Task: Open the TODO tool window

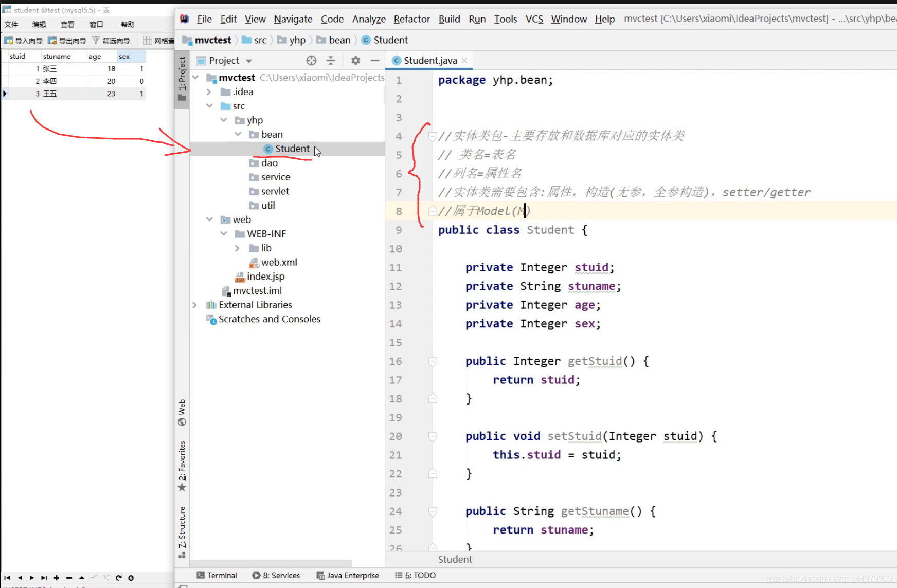Action: click(x=415, y=576)
